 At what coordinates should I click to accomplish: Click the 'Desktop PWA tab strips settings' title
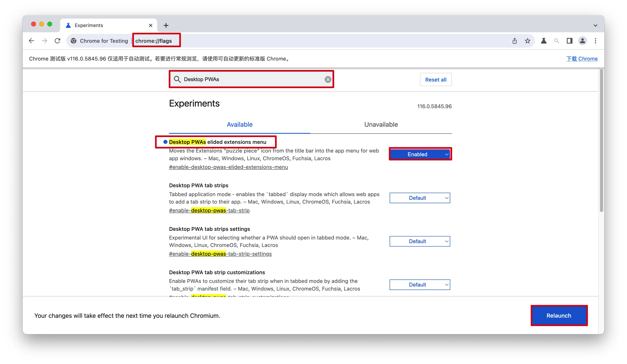pos(209,229)
